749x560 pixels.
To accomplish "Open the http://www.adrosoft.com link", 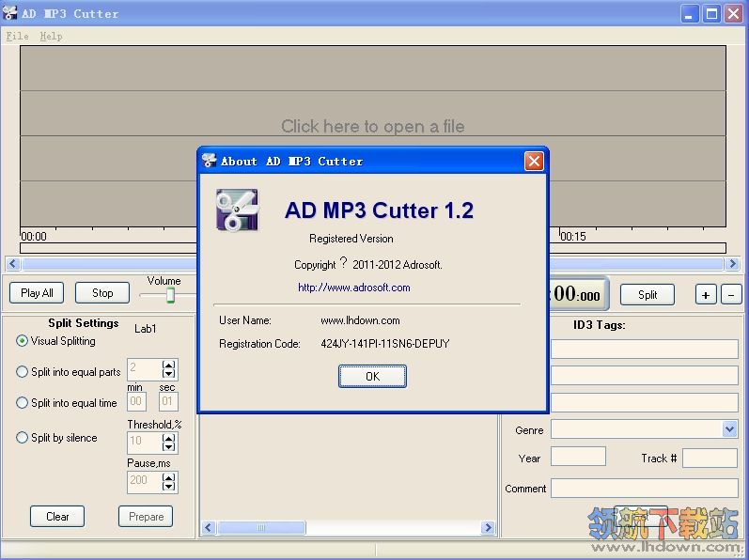I will (354, 288).
